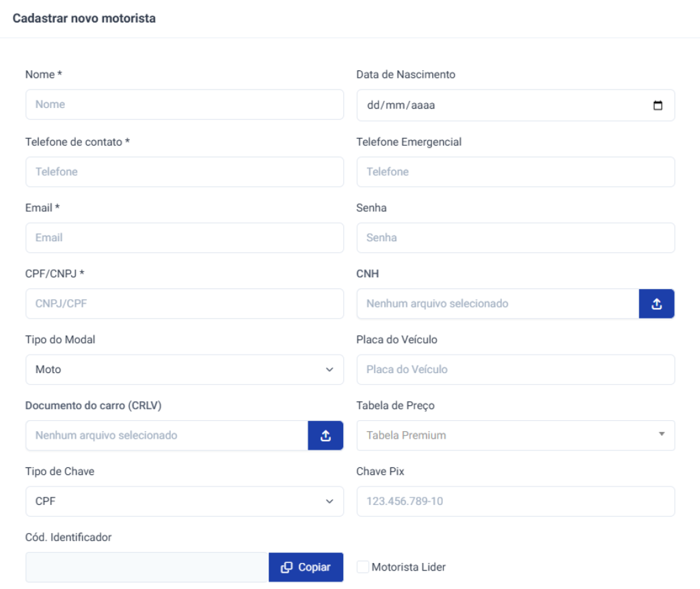Click the Copiar button
Image resolution: width=700 pixels, height=589 pixels.
[306, 567]
